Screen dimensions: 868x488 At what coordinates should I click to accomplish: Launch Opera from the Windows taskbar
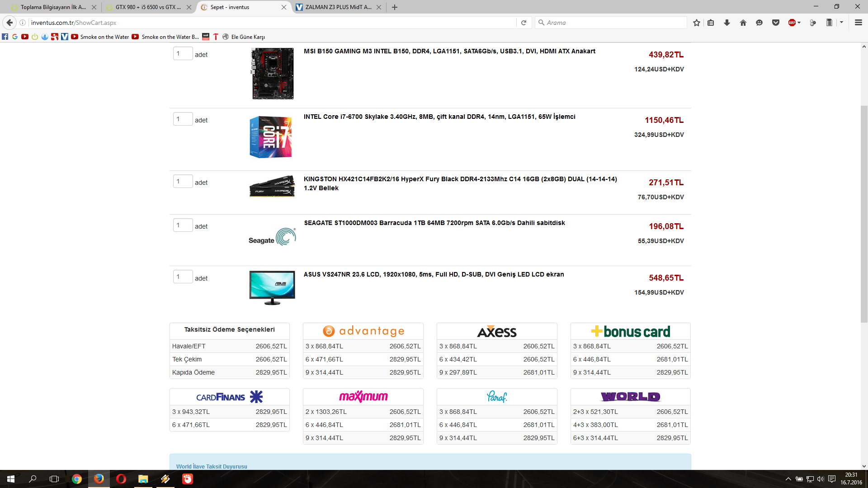(121, 479)
